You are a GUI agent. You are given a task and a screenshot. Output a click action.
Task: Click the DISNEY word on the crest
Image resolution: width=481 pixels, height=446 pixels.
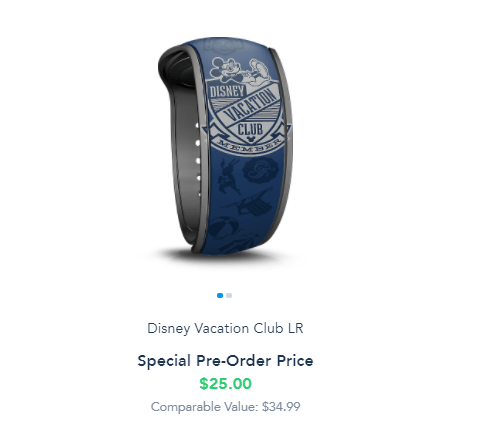(x=227, y=90)
